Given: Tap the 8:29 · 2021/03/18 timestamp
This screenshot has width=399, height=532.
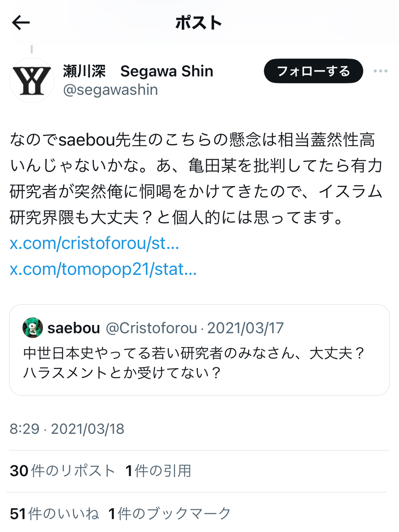Looking at the screenshot, I should pos(67,429).
